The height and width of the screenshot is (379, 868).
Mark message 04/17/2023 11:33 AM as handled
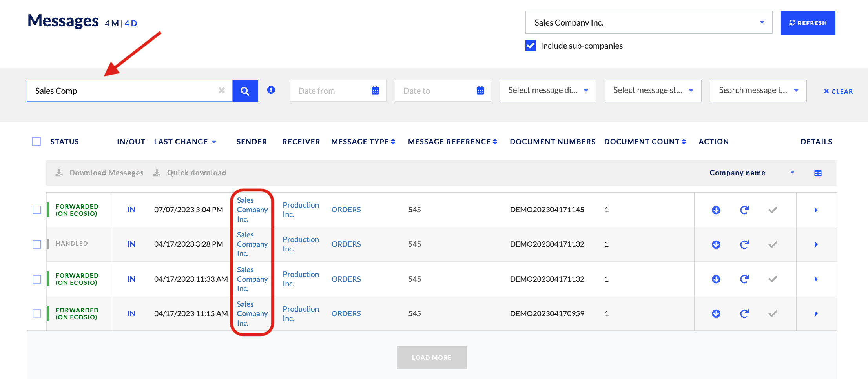click(773, 279)
